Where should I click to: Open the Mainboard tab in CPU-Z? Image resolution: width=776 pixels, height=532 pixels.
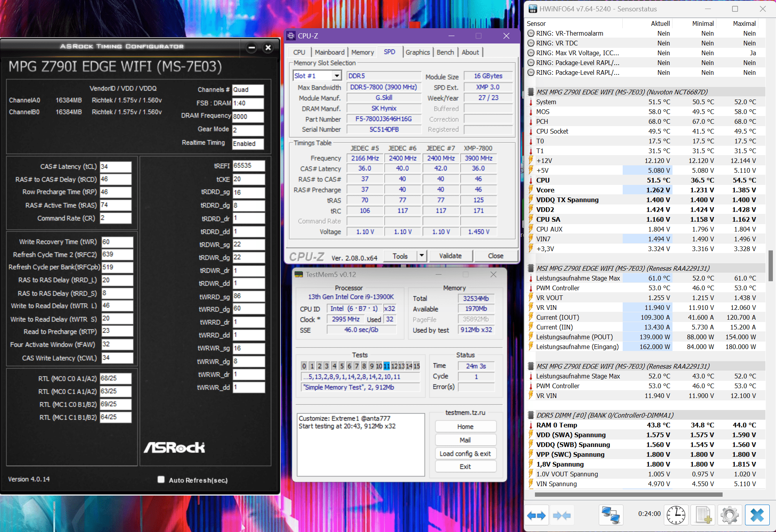click(329, 52)
